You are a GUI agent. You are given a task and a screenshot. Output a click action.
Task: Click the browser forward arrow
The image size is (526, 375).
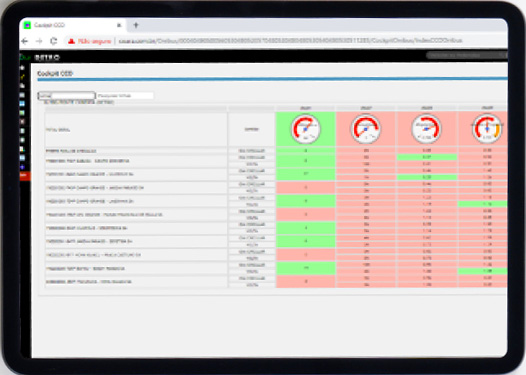point(39,41)
